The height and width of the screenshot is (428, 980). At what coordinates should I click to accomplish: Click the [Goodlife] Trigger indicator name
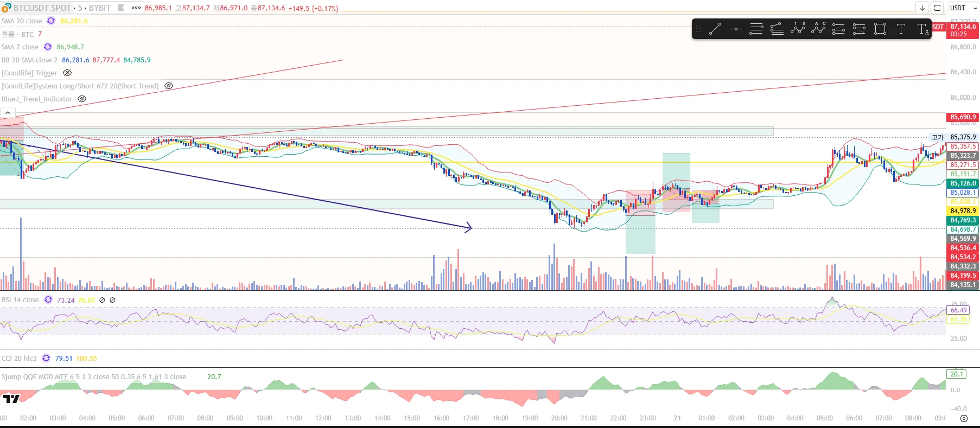(29, 73)
